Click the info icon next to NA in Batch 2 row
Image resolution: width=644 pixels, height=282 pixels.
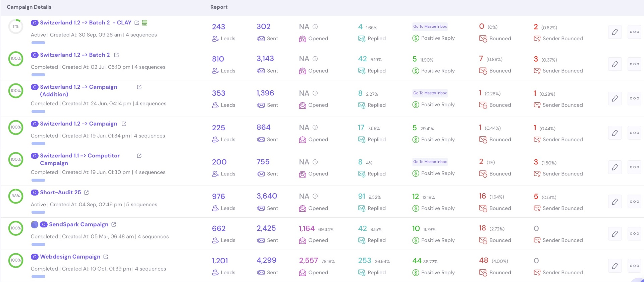(315, 59)
